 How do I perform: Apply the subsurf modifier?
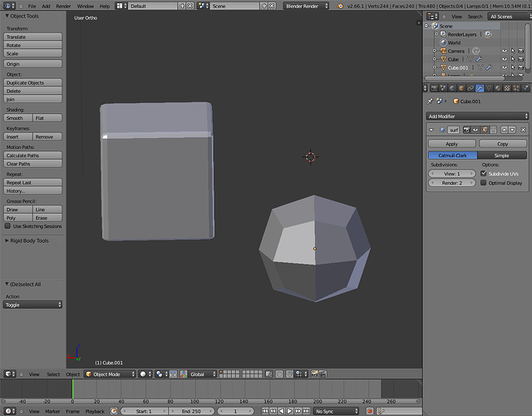pos(452,144)
